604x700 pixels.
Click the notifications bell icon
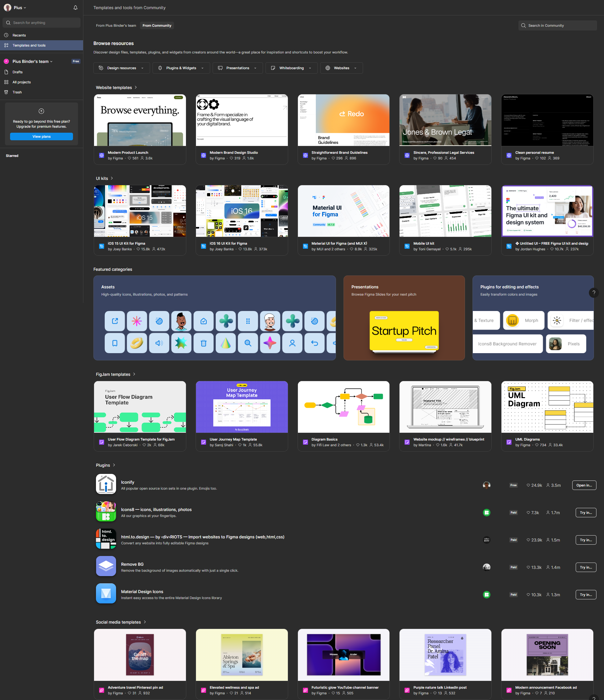(x=75, y=8)
